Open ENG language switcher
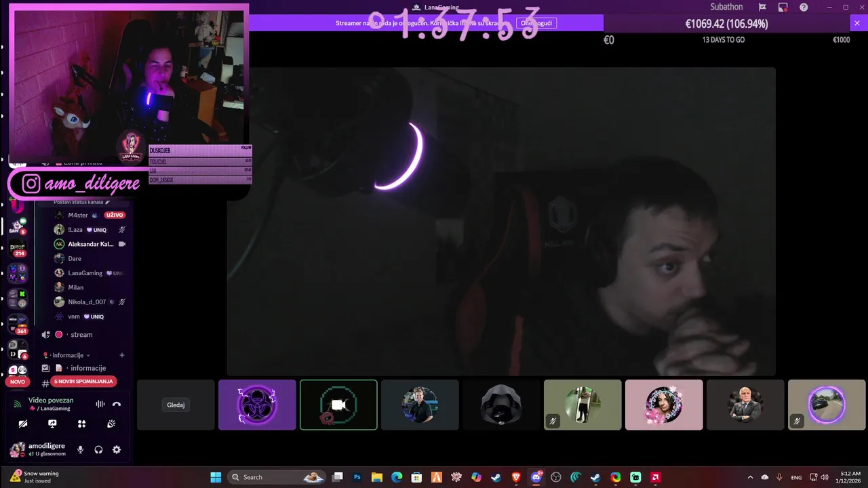The image size is (868, 488). coord(796,477)
